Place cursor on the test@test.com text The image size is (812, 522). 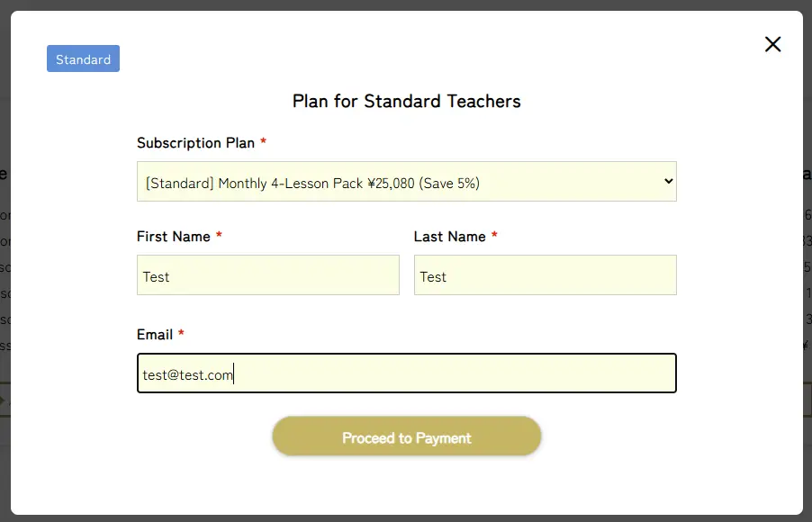click(x=187, y=375)
